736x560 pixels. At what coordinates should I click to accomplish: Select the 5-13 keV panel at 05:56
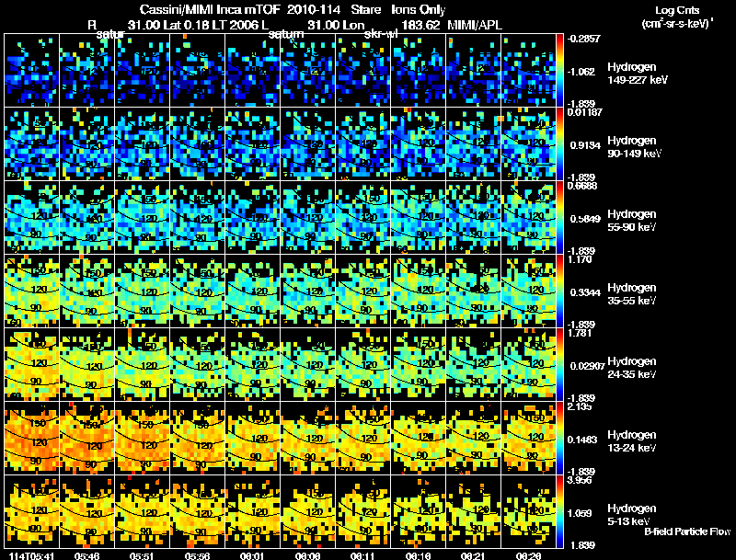pyautogui.click(x=197, y=511)
